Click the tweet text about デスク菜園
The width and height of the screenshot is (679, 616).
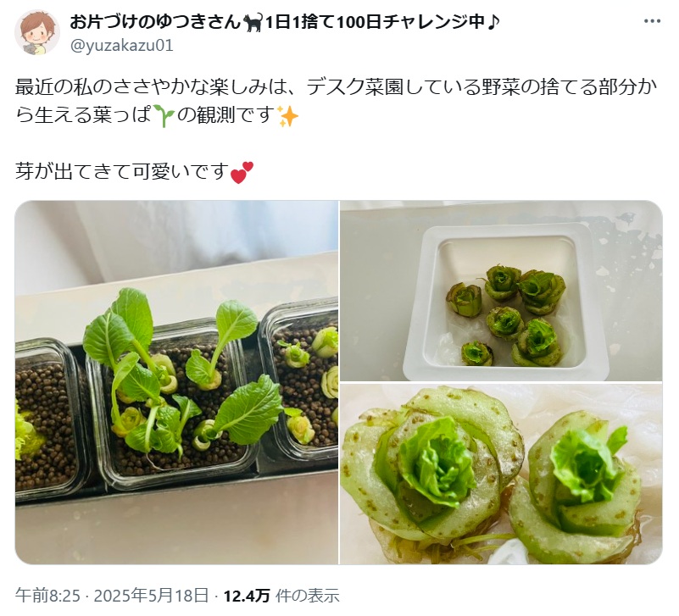pyautogui.click(x=336, y=102)
